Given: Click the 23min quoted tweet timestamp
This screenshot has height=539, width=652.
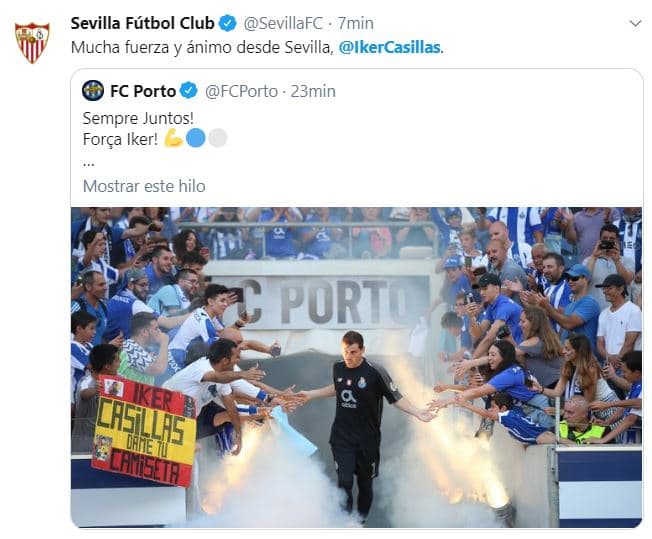Looking at the screenshot, I should (x=313, y=91).
